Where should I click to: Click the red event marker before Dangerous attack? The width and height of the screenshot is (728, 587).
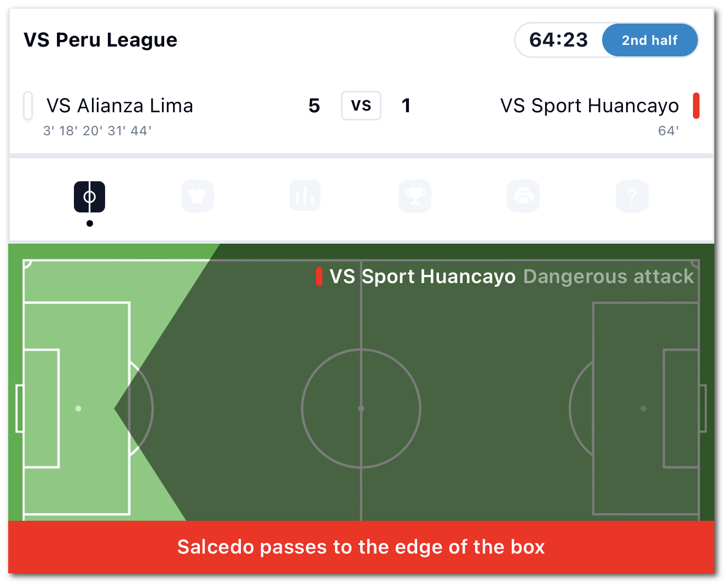[320, 277]
